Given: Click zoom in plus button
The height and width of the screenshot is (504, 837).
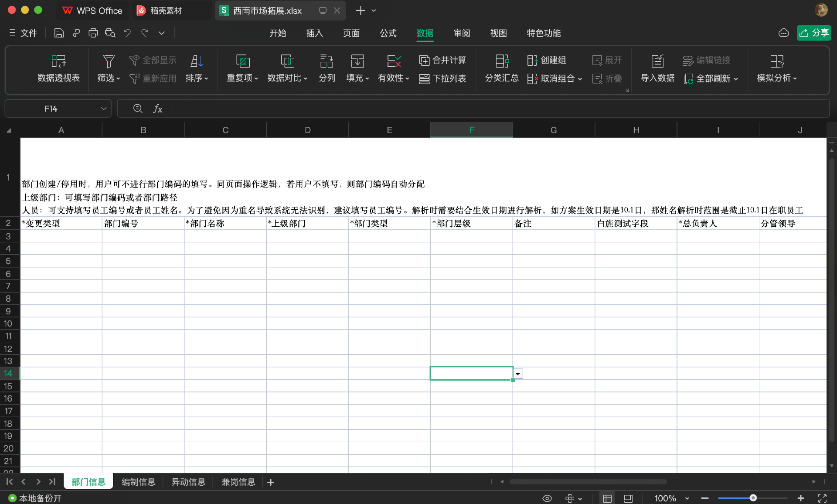Looking at the screenshot, I should click(x=801, y=498).
